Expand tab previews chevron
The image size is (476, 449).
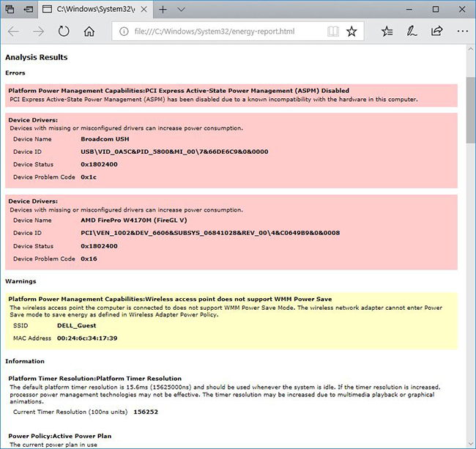(x=181, y=10)
